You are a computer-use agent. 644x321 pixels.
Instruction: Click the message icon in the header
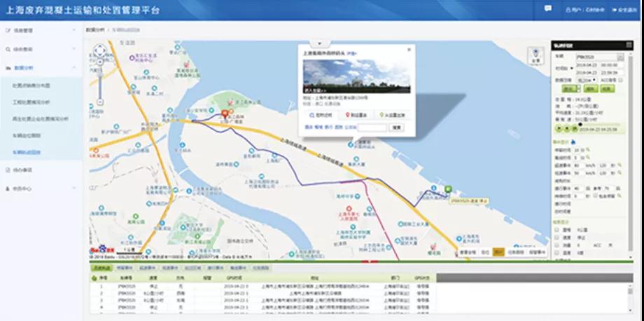point(548,9)
